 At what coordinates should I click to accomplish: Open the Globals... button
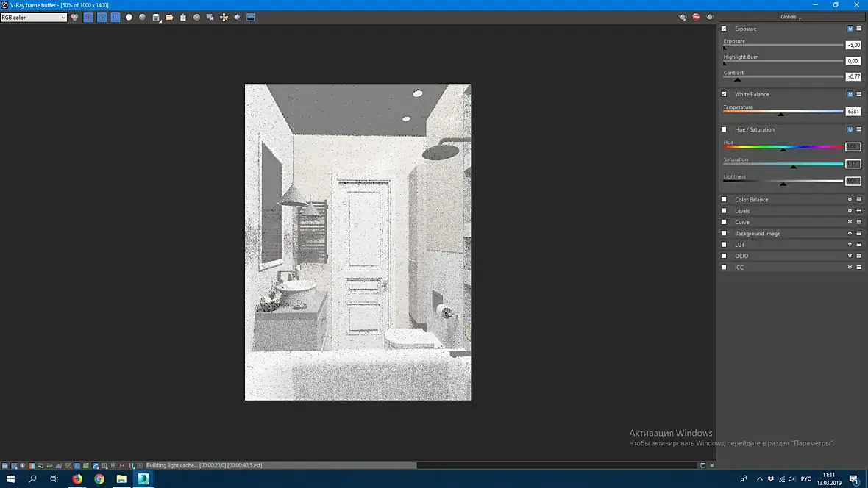click(x=791, y=17)
